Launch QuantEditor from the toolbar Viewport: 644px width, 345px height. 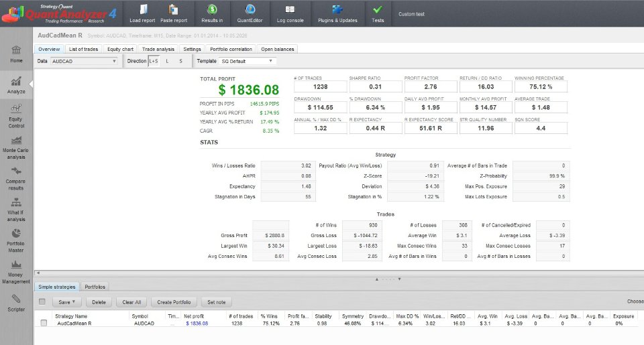pos(250,13)
